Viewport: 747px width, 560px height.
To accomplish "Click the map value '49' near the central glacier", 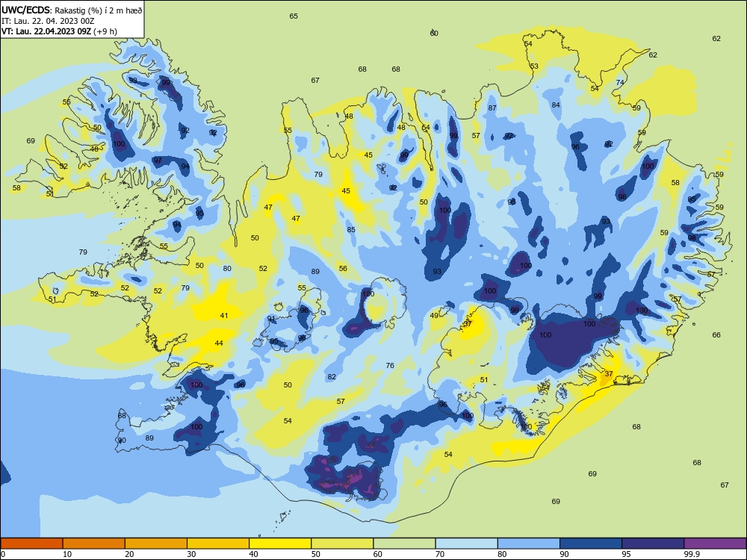I will [x=434, y=316].
